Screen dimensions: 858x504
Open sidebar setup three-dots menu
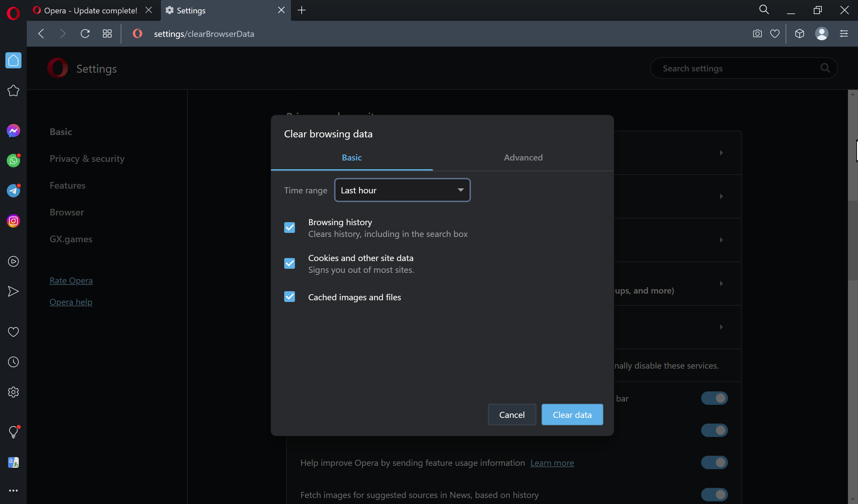[13, 491]
